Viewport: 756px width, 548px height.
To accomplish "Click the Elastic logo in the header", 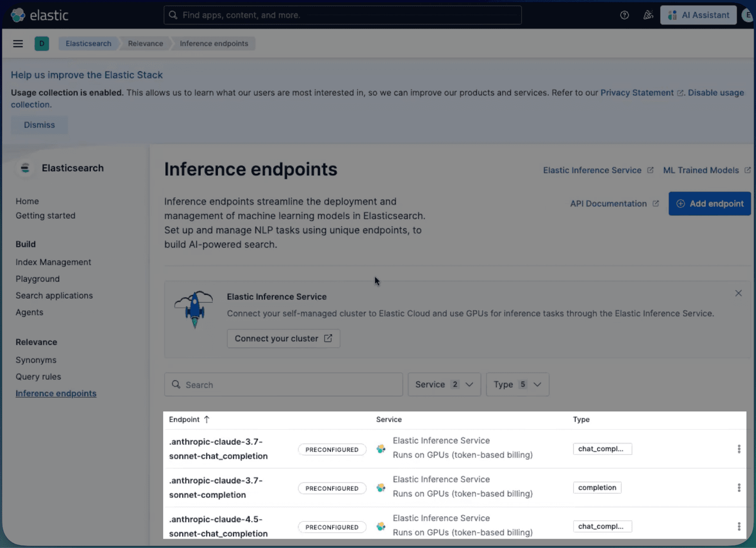I will (40, 15).
